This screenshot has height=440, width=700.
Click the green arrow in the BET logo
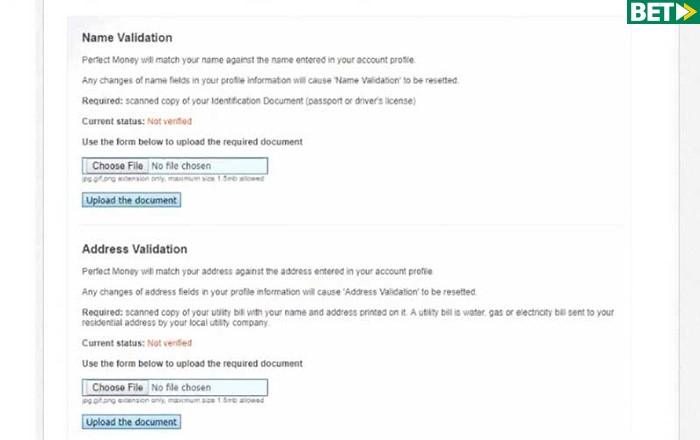click(684, 13)
